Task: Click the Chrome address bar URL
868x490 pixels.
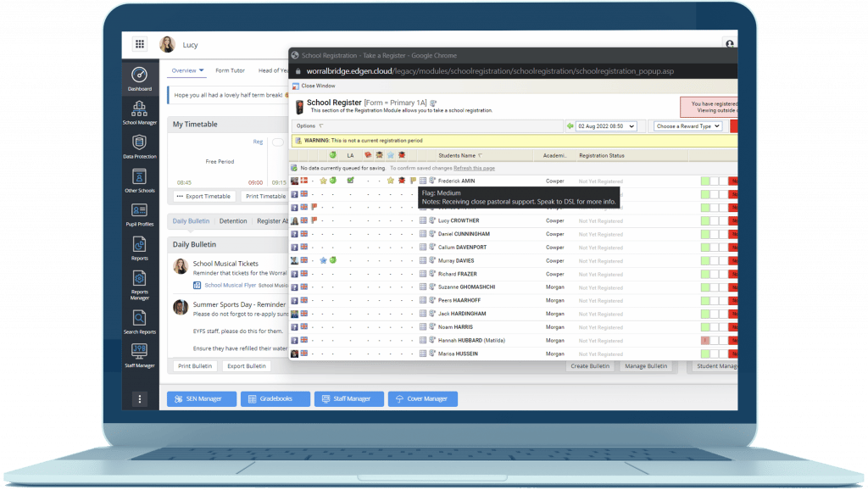Action: coord(491,71)
